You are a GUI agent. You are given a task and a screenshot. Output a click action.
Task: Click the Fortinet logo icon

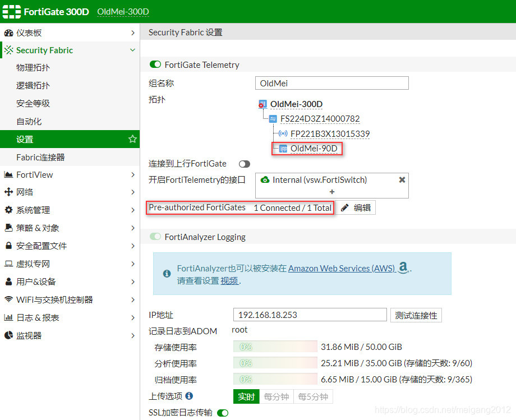12,12
